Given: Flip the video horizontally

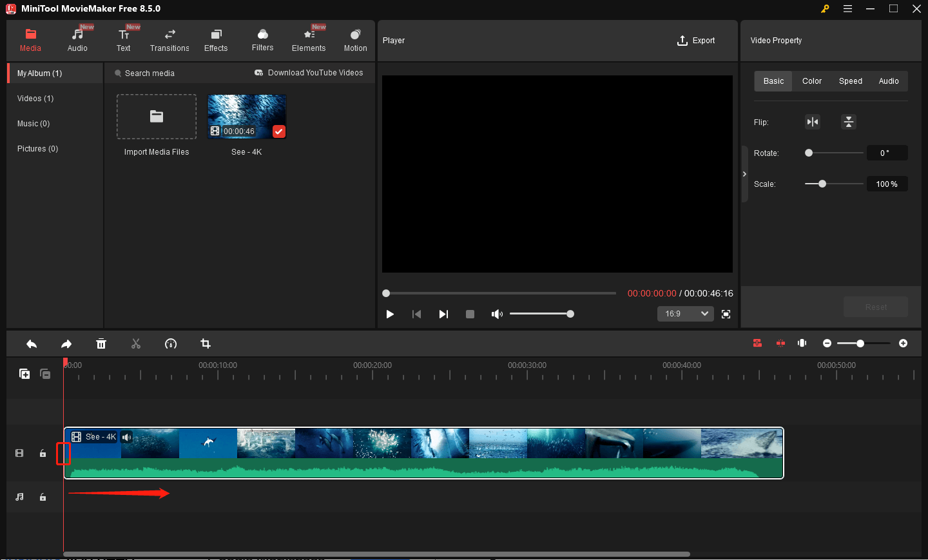Looking at the screenshot, I should click(813, 122).
